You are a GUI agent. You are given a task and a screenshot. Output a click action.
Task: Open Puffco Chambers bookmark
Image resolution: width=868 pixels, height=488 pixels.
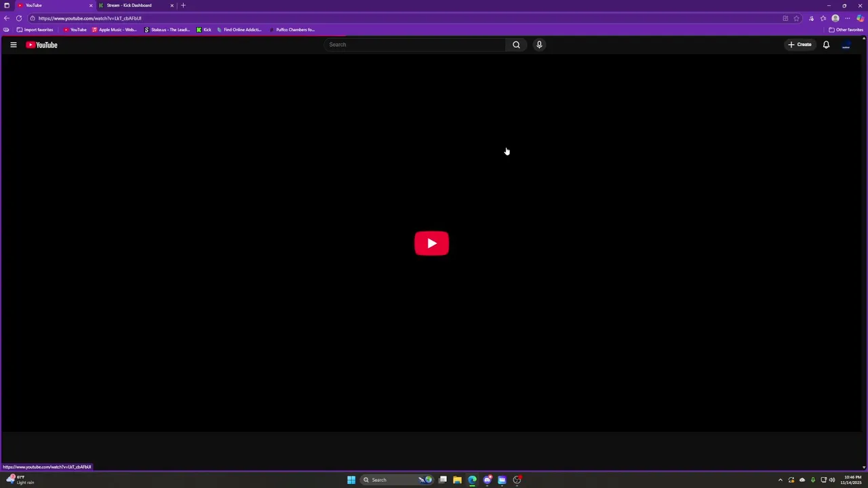point(292,30)
